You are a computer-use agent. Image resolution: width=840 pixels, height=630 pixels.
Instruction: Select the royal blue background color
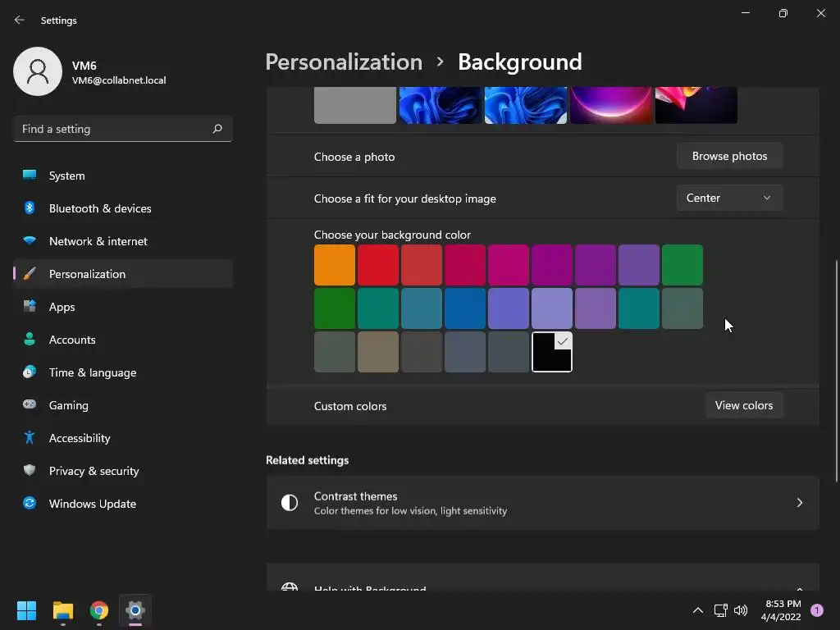465,308
